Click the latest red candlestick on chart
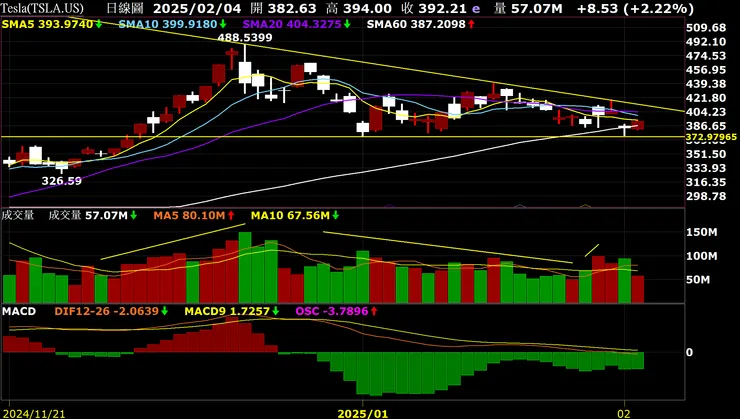This screenshot has height=419, width=740. (x=638, y=125)
